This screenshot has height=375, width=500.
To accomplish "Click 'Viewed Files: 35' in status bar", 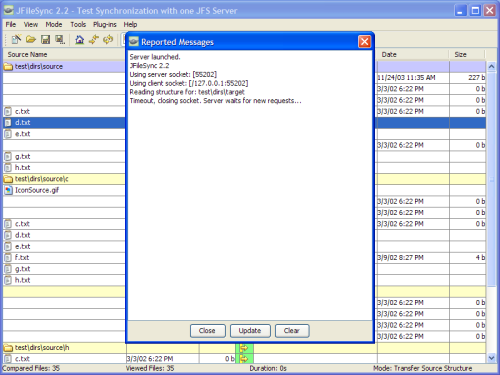I will tap(150, 368).
